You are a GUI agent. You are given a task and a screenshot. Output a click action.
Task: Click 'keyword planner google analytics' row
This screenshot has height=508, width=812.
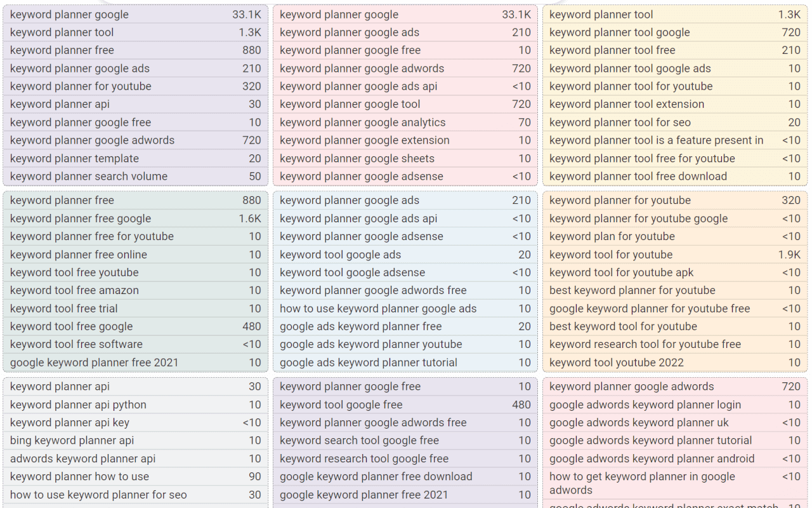tap(405, 123)
